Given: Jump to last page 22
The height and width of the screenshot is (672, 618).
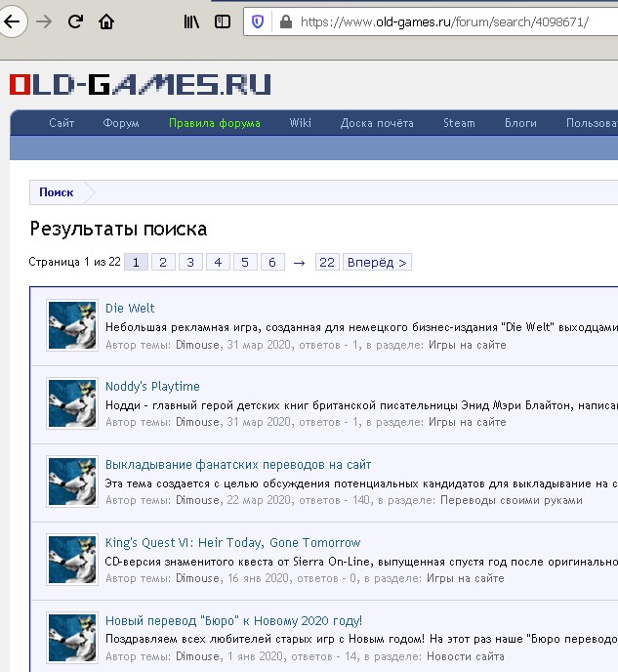Looking at the screenshot, I should coord(327,263).
